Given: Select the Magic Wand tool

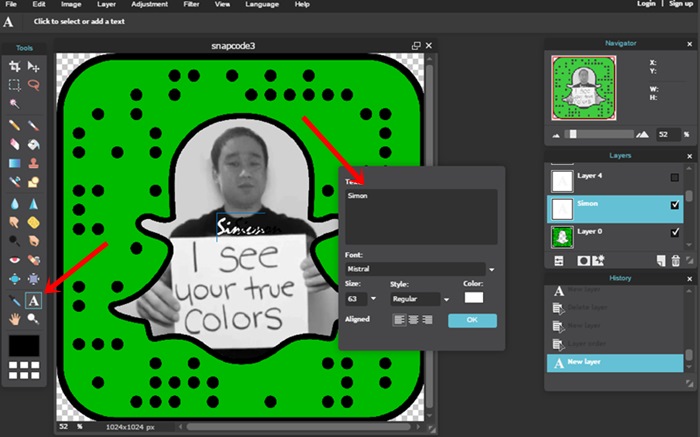Looking at the screenshot, I should [x=15, y=104].
